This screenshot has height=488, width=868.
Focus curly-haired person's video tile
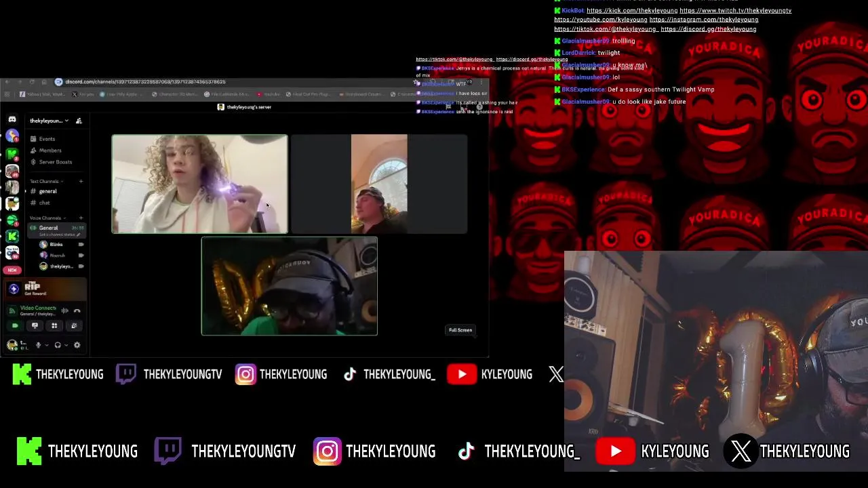(x=199, y=184)
